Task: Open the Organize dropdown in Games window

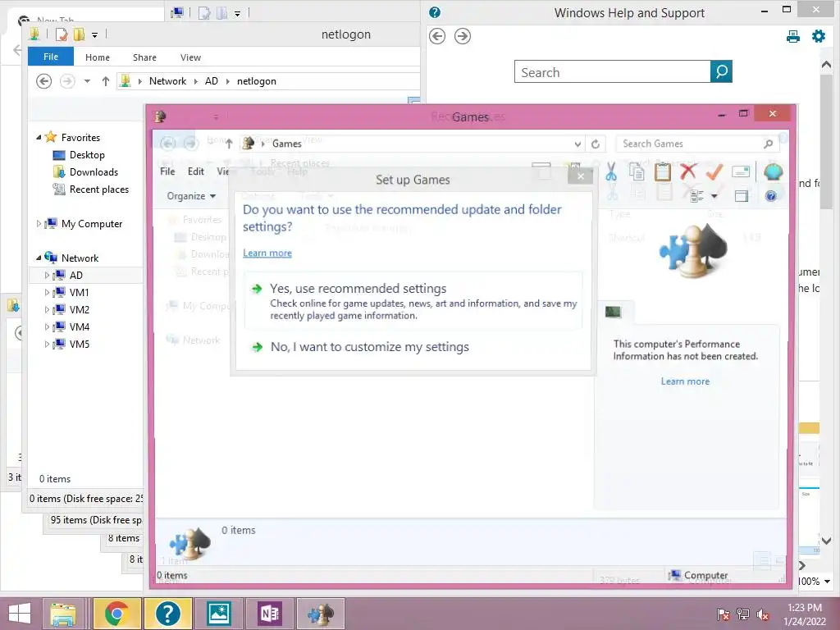Action: (190, 196)
